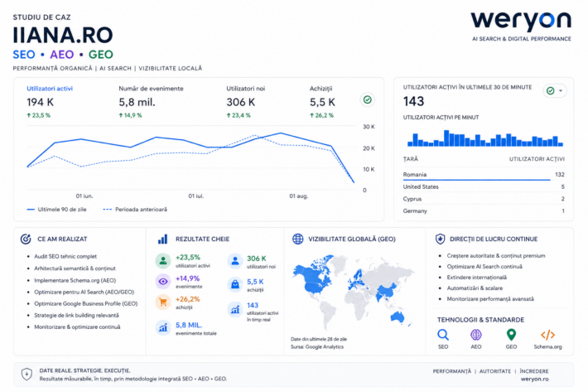Image resolution: width=588 pixels, height=392 pixels.
Task: Click the Ultimele 90 de zile legend entry
Action: click(x=56, y=210)
